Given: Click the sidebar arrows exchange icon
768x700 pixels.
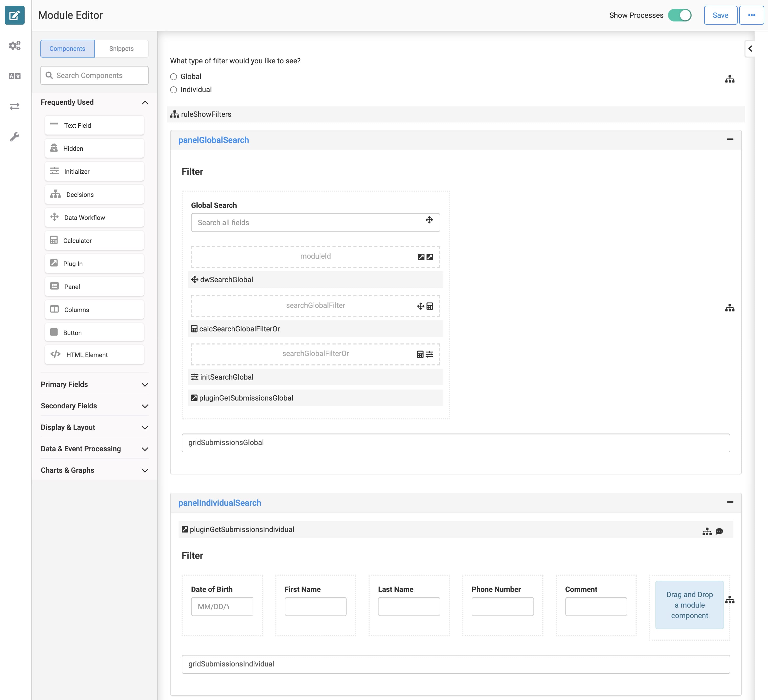Looking at the screenshot, I should [14, 106].
